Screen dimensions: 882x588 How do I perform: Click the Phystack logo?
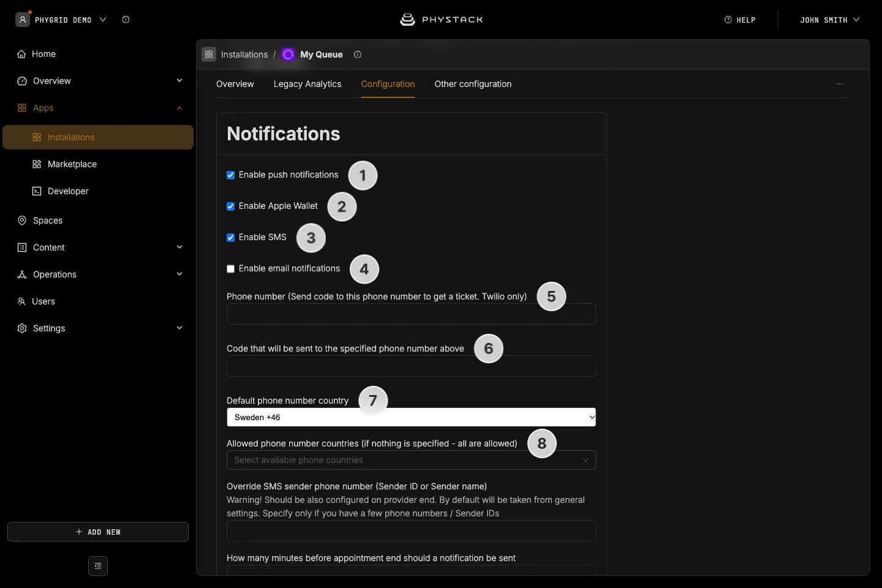click(x=441, y=20)
